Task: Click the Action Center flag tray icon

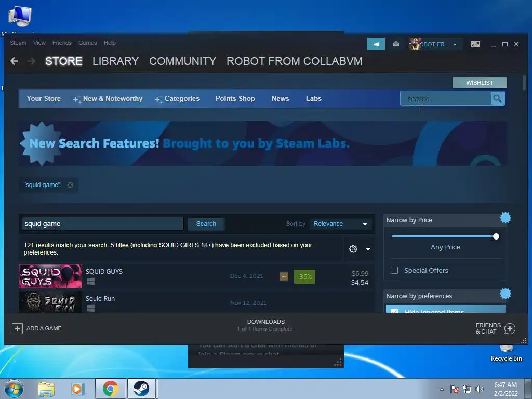Action: (455, 389)
